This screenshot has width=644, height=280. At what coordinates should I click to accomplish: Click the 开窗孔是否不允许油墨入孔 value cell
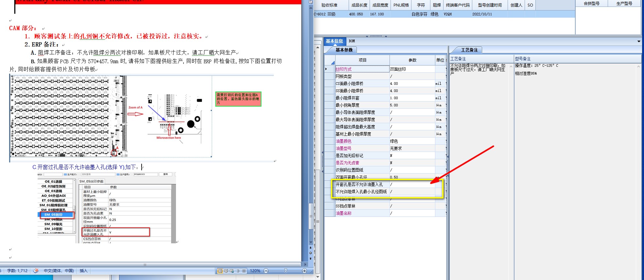[412, 184]
